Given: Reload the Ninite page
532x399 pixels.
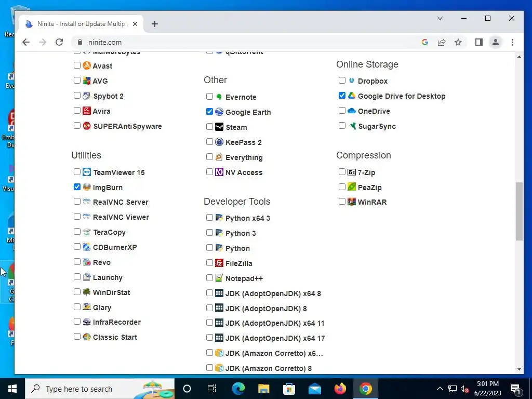Looking at the screenshot, I should click(x=59, y=43).
